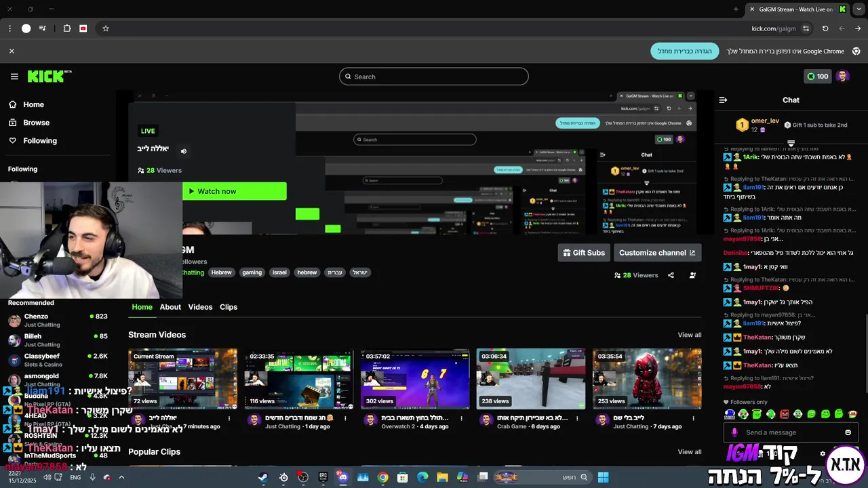Image resolution: width=868 pixels, height=488 pixels.
Task: Open the Chrome profile circle menu
Action: point(26,28)
